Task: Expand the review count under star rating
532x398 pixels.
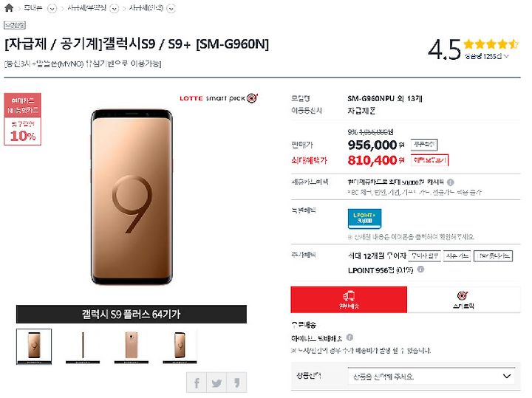Action: click(x=486, y=56)
